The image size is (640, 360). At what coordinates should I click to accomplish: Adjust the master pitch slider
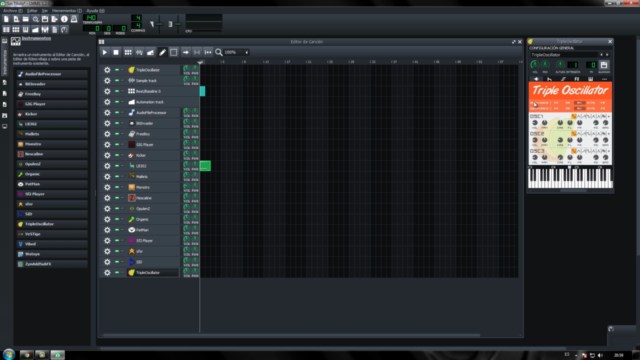(x=178, y=24)
